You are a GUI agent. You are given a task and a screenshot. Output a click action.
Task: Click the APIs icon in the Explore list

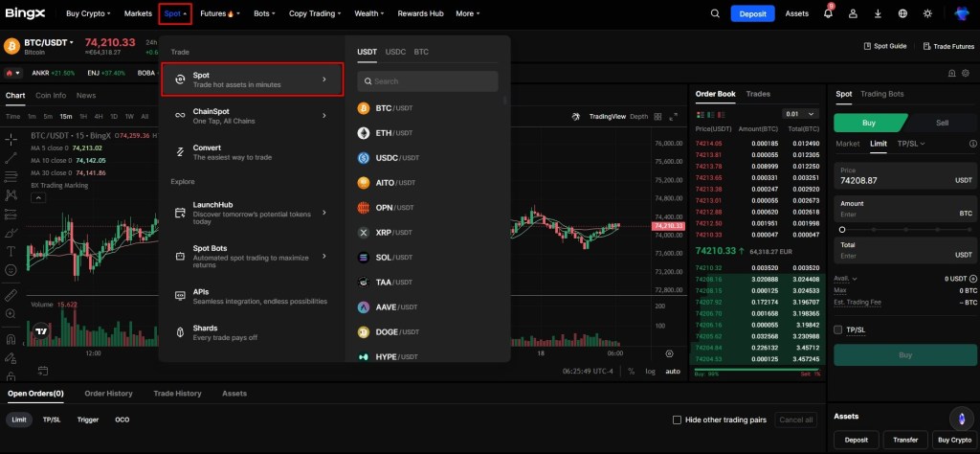click(180, 295)
